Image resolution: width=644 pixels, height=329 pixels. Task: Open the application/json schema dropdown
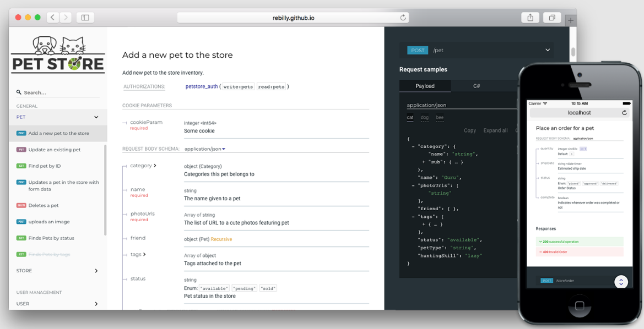205,149
